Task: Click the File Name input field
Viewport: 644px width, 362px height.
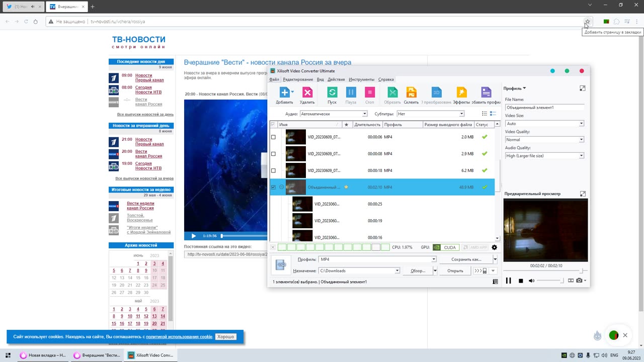Action: coord(544,108)
